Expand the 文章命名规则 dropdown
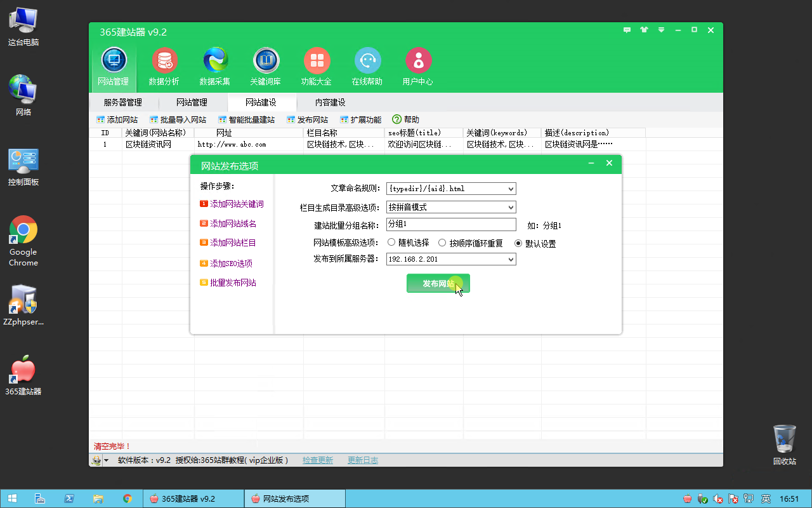 (x=511, y=189)
